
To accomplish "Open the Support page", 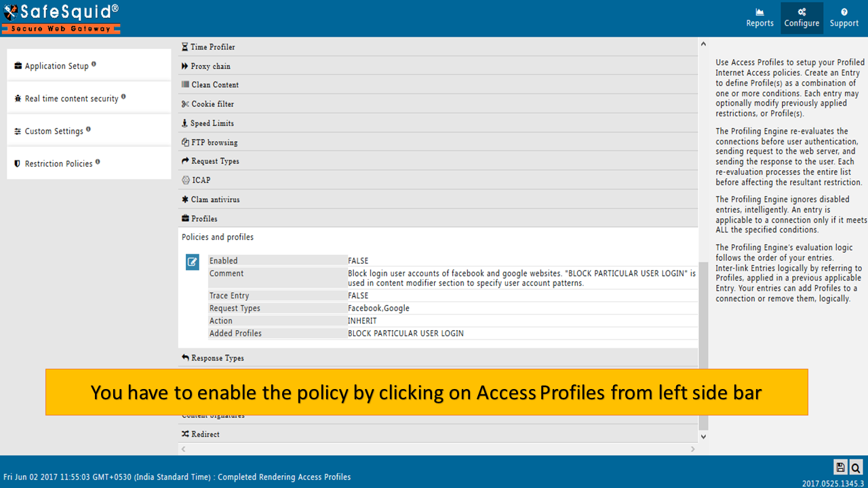I will (x=844, y=18).
